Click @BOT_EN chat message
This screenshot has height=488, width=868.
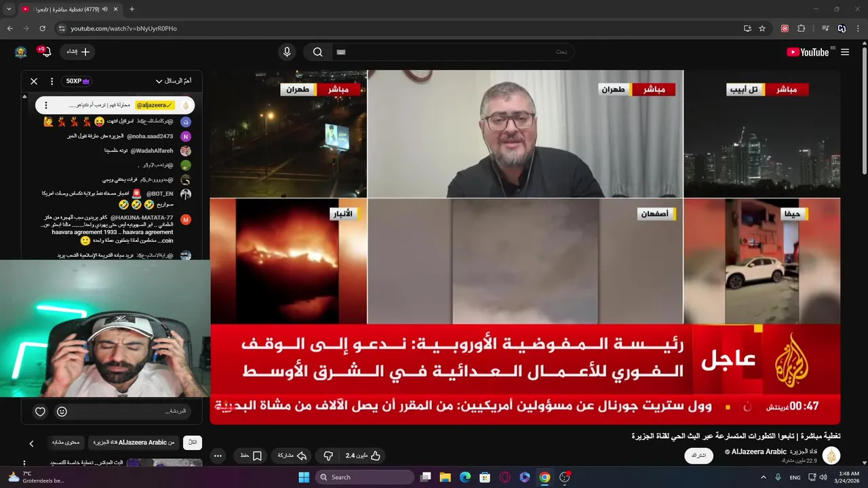(x=108, y=198)
